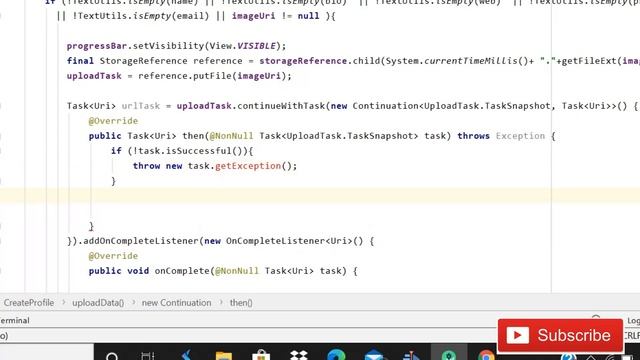Open the CreateProfile breadcrumb
This screenshot has width=640, height=360.
29,303
